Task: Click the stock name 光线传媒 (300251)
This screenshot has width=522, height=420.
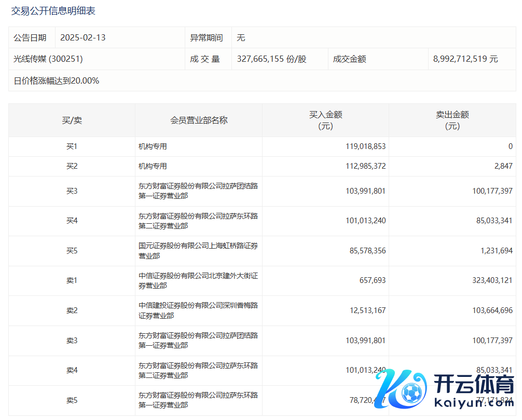Action: tap(48, 59)
